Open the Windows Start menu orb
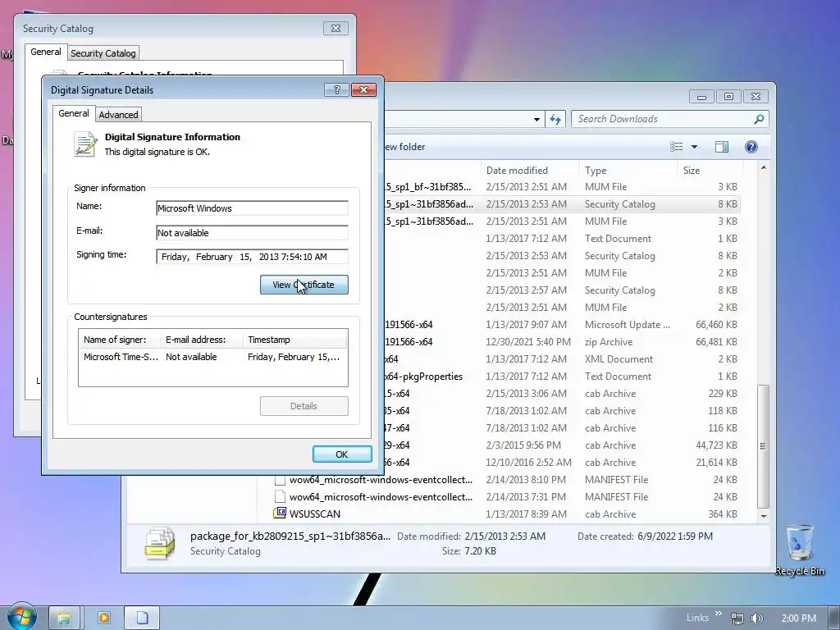 21,616
